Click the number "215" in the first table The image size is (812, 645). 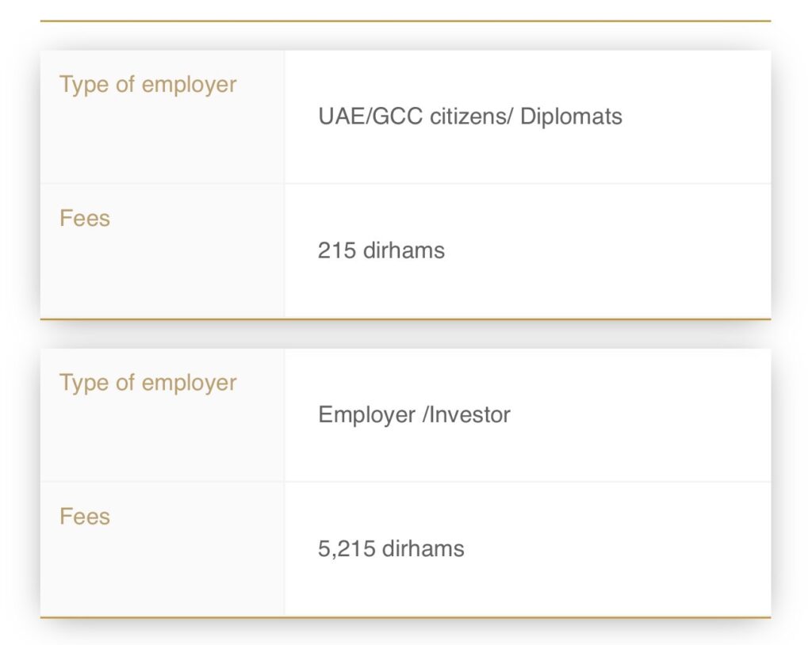[x=334, y=250]
